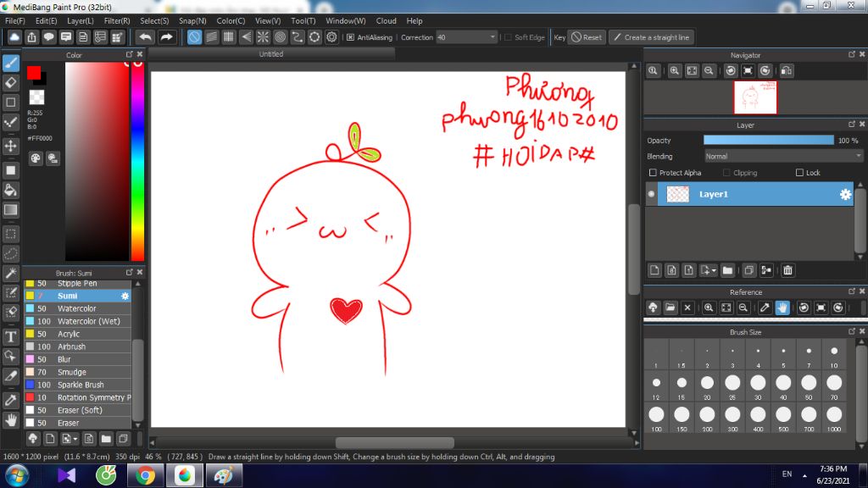Adjust the layer Opacity slider
This screenshot has width=868, height=488.
[x=768, y=141]
